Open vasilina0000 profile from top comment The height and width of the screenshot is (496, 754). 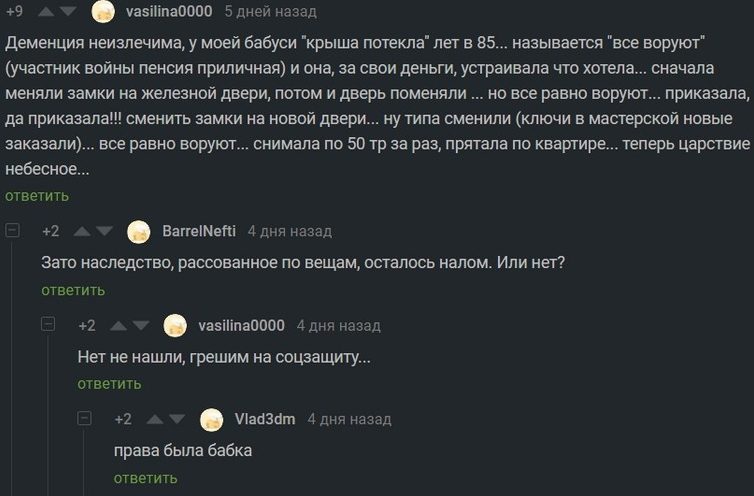pos(170,12)
